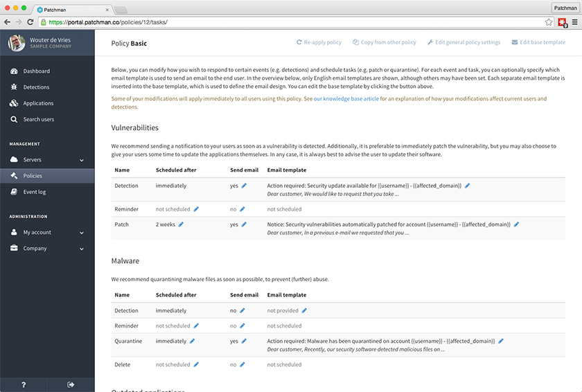Go to Event log in sidebar
582x392 pixels.
(35, 192)
